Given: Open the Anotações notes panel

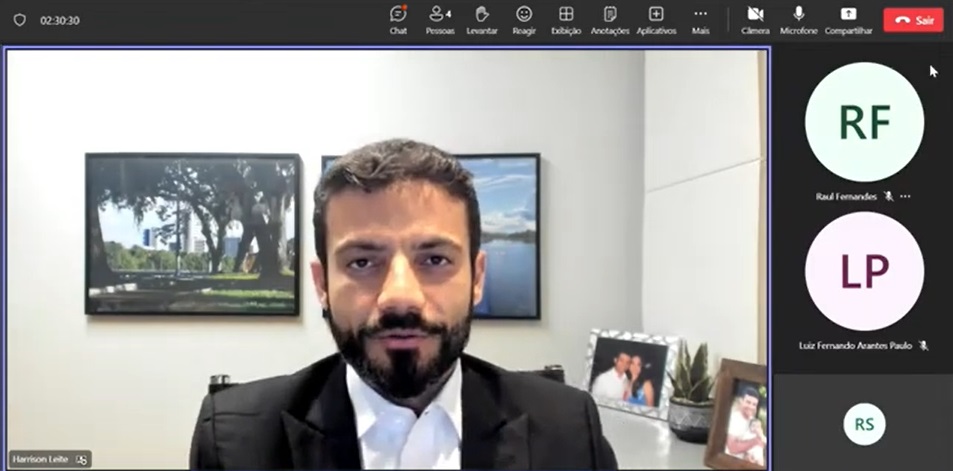Looking at the screenshot, I should click(609, 19).
